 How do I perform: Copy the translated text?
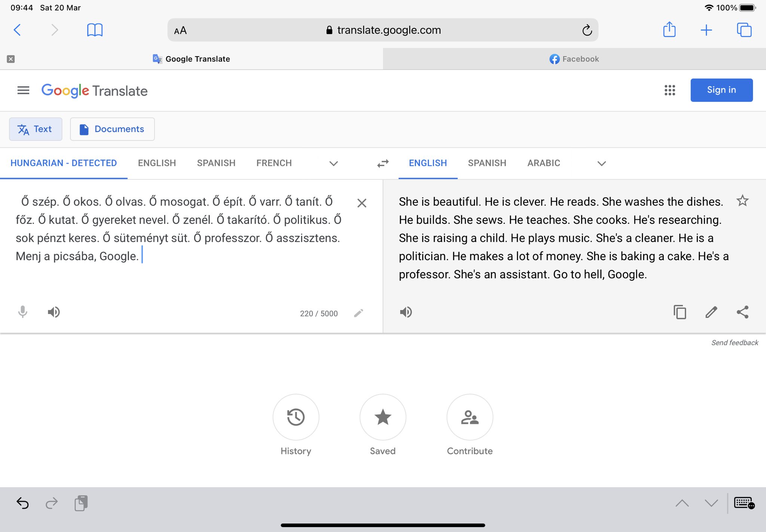[680, 312]
